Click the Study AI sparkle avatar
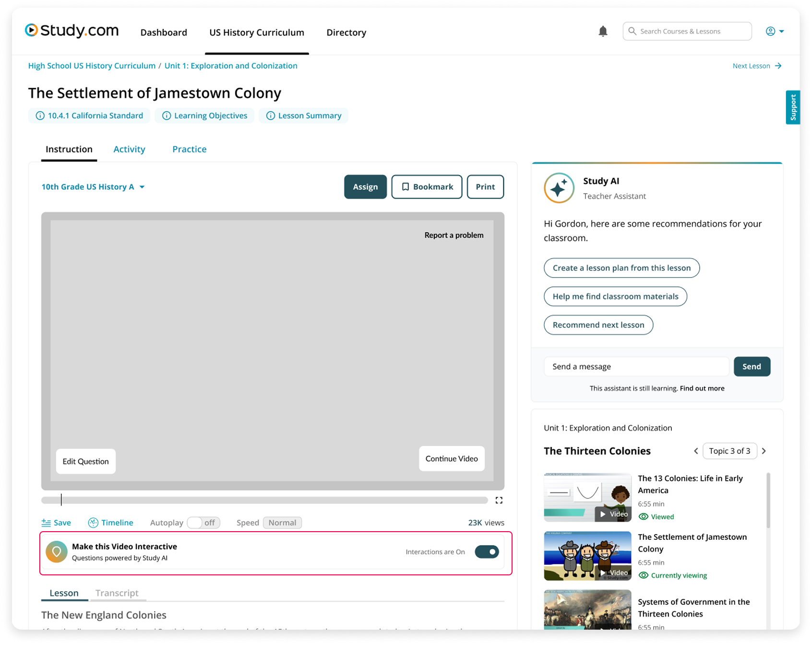Screen dimensions: 812x645 (x=559, y=188)
